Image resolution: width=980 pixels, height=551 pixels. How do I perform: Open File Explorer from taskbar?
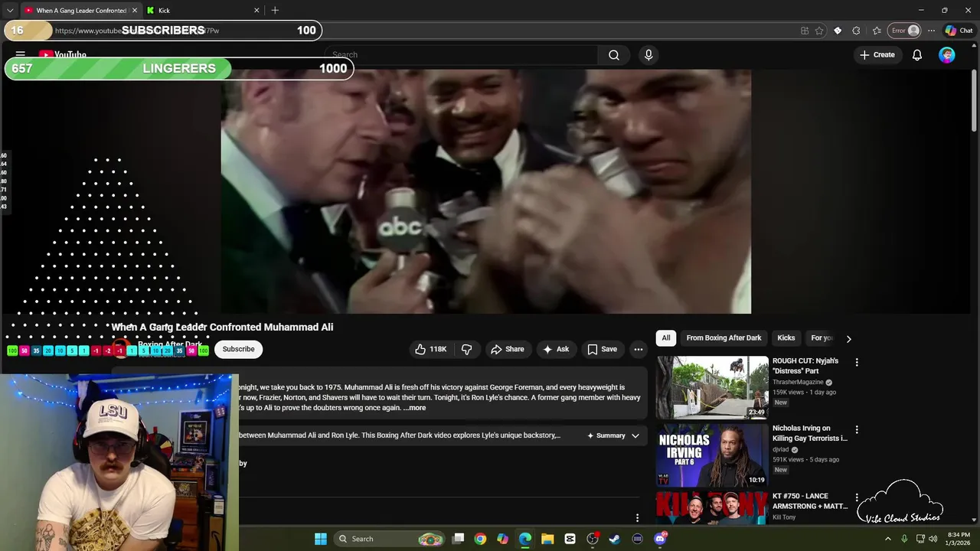click(x=547, y=539)
